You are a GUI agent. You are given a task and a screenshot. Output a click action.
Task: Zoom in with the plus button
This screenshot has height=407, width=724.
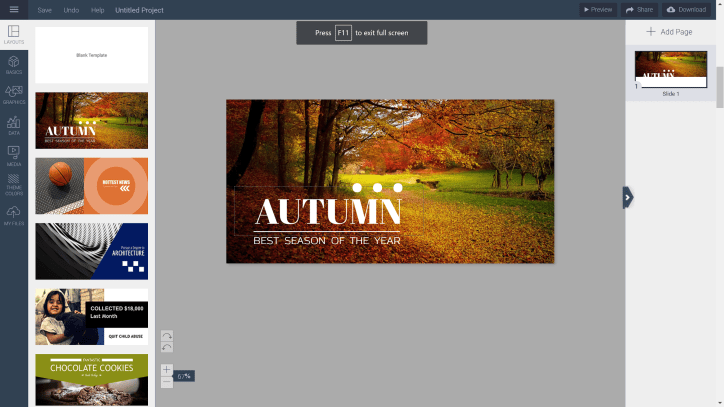point(167,370)
